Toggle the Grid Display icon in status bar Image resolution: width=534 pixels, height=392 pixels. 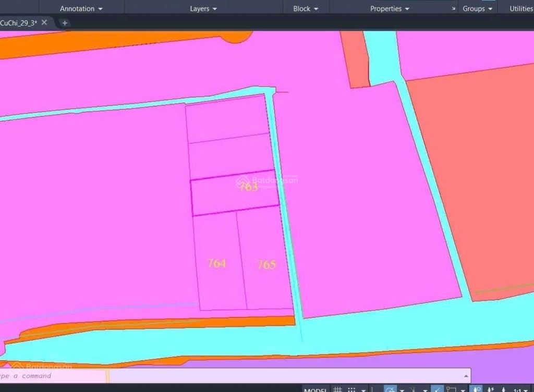337,389
